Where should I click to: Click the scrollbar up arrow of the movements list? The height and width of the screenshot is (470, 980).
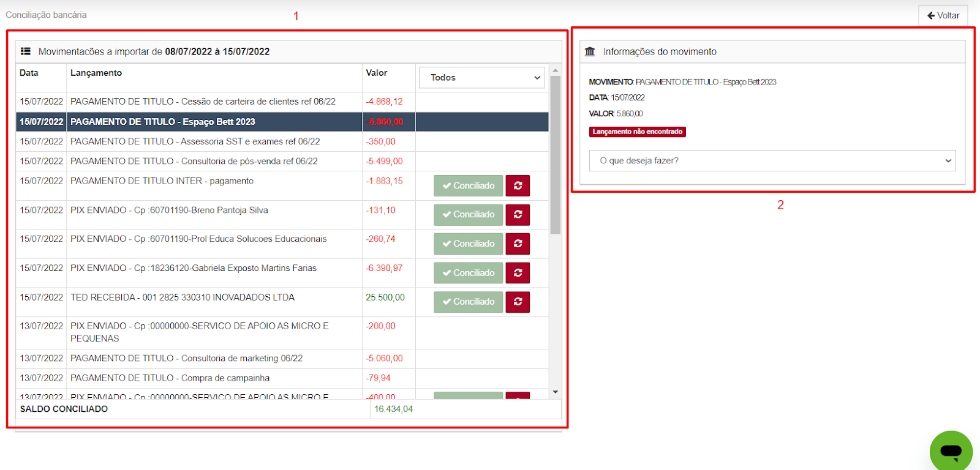(555, 70)
